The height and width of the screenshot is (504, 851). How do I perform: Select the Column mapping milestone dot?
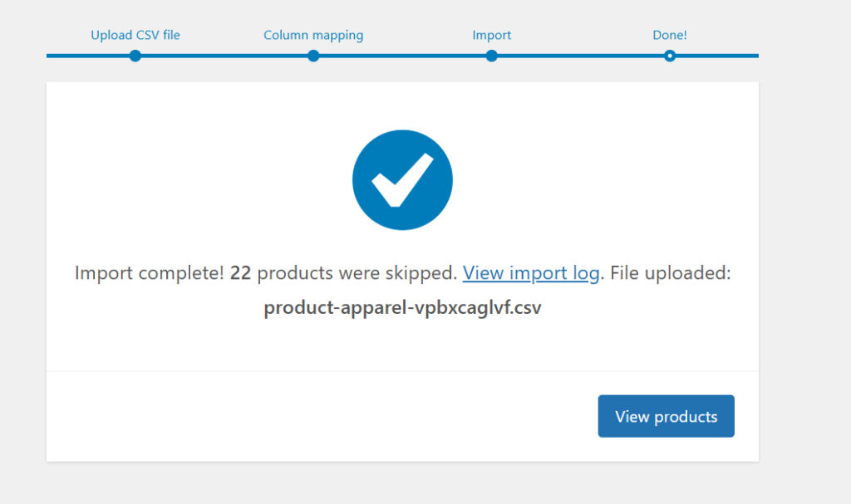tap(313, 56)
